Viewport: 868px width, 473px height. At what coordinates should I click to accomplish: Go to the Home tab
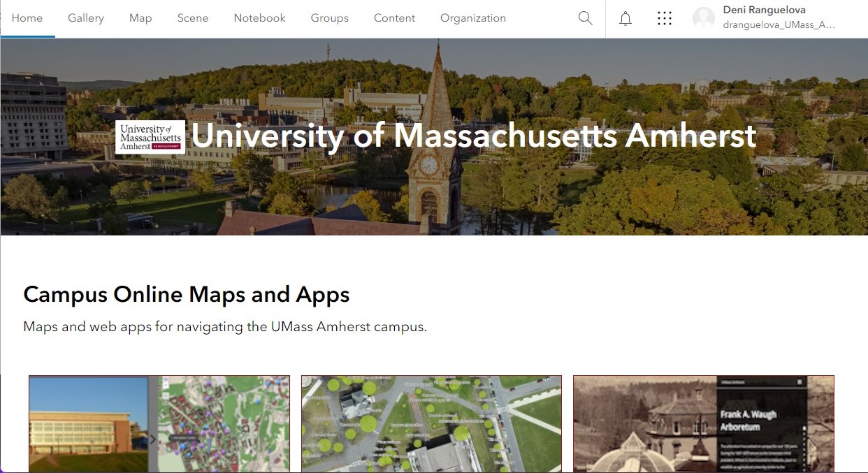point(27,18)
